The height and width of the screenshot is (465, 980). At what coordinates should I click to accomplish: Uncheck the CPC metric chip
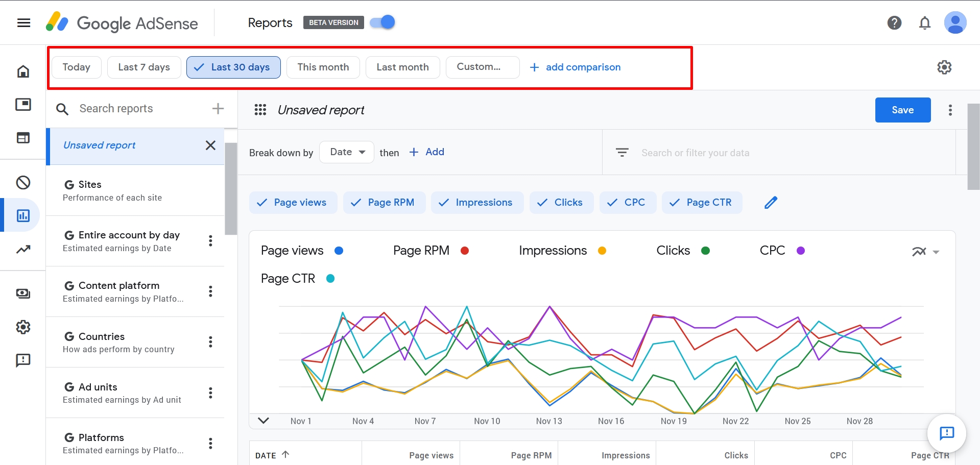[628, 203]
